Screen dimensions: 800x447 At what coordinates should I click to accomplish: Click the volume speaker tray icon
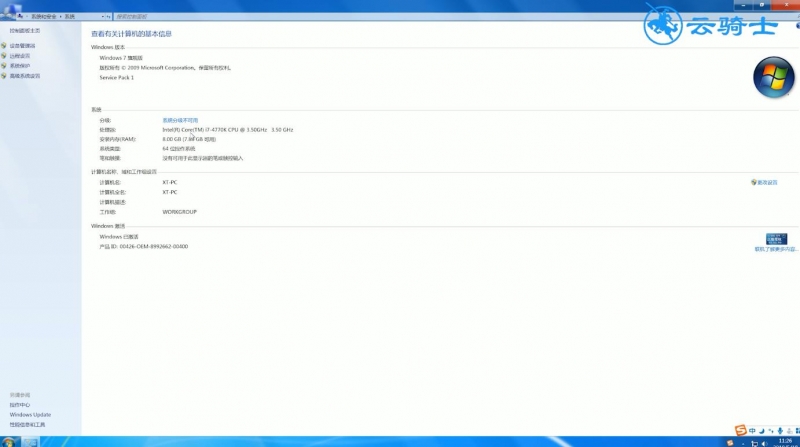764,443
